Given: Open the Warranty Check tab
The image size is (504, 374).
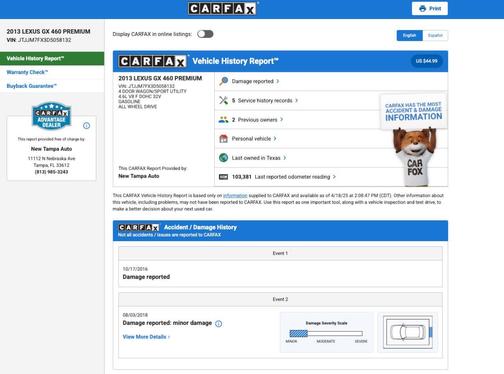Looking at the screenshot, I should pos(27,72).
